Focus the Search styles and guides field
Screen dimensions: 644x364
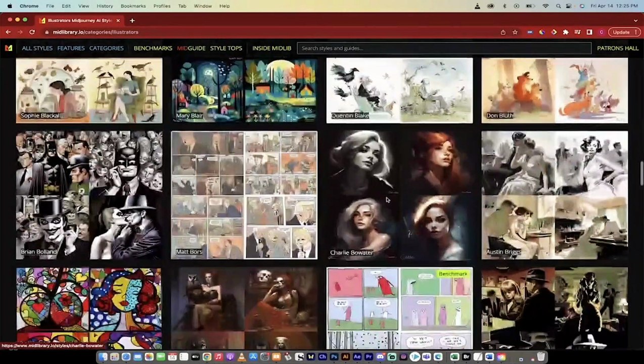pyautogui.click(x=444, y=48)
